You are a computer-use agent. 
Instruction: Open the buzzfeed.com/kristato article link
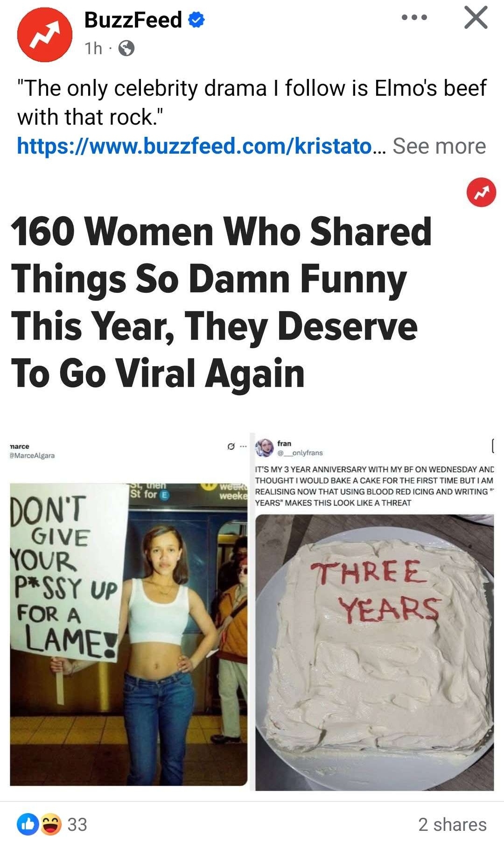point(201,146)
